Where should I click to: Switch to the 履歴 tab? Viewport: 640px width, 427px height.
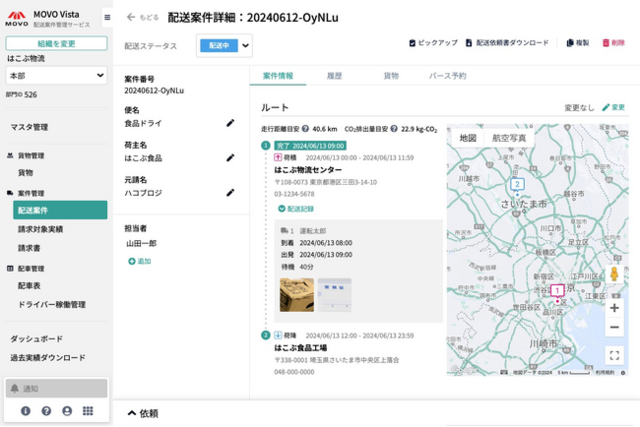(x=334, y=76)
